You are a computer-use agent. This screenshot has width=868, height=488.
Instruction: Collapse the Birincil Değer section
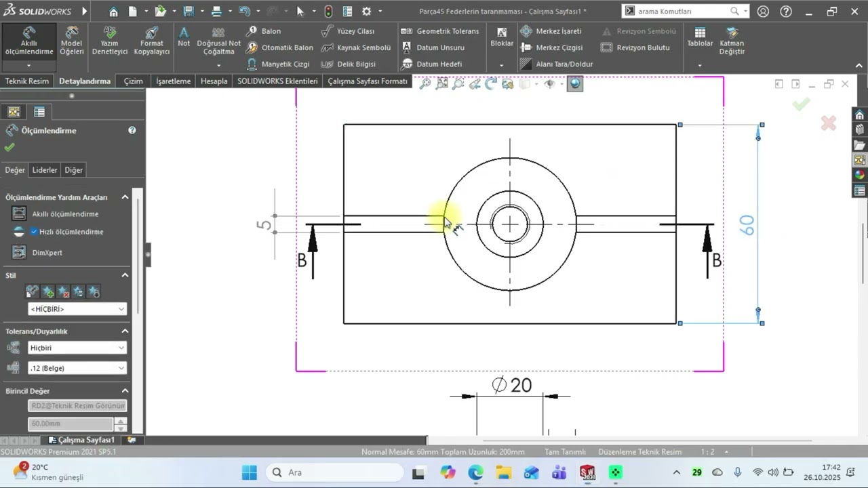[125, 391]
